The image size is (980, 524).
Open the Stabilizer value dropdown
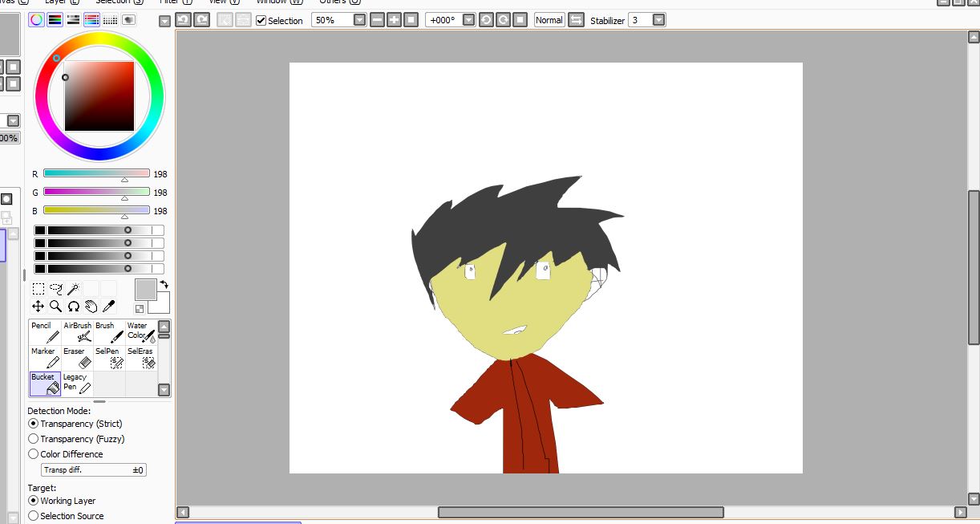click(658, 20)
